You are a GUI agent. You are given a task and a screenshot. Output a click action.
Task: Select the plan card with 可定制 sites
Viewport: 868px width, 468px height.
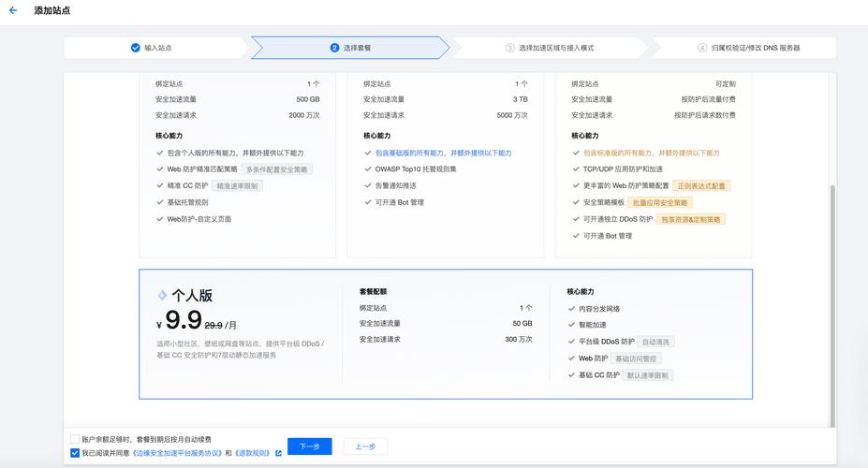654,165
